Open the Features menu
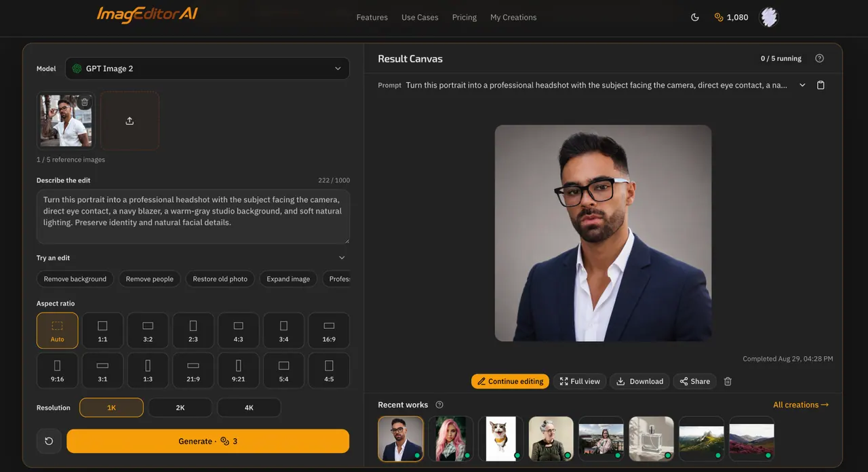 (372, 18)
